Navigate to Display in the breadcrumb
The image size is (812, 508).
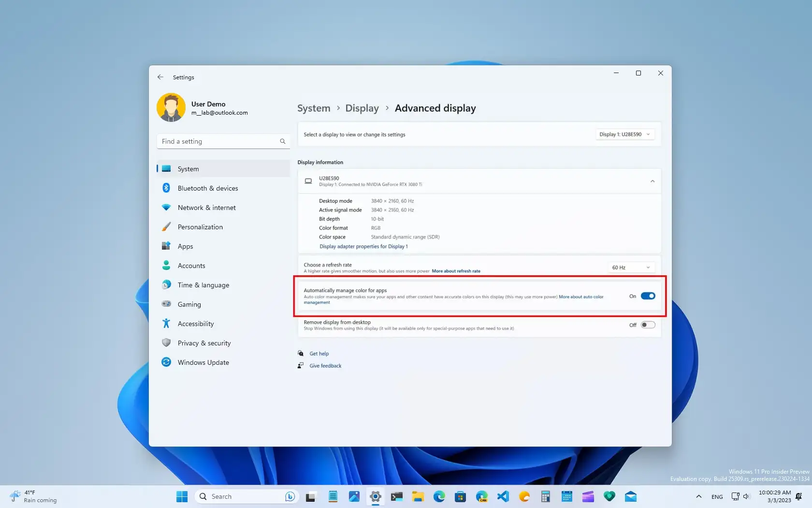[362, 108]
